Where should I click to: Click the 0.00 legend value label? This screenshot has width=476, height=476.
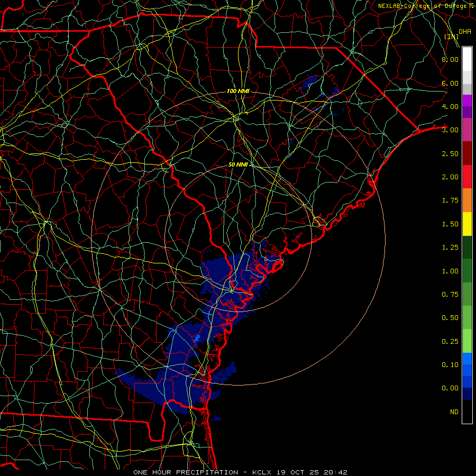(450, 388)
